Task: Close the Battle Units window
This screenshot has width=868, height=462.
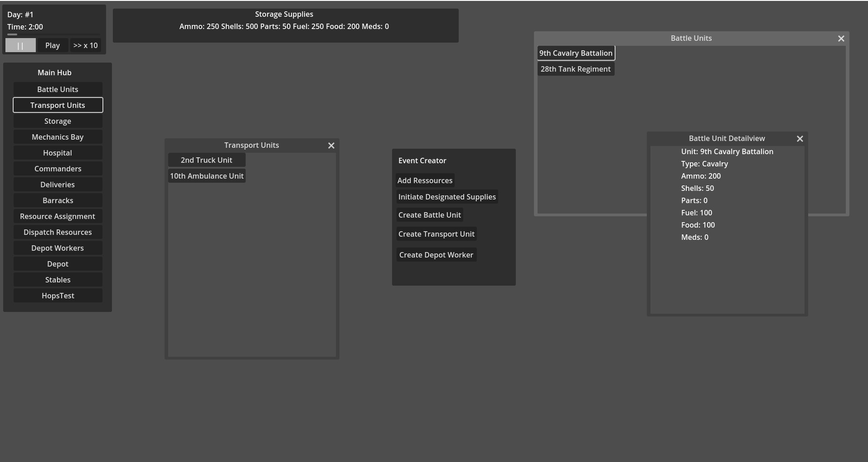Action: click(x=841, y=39)
